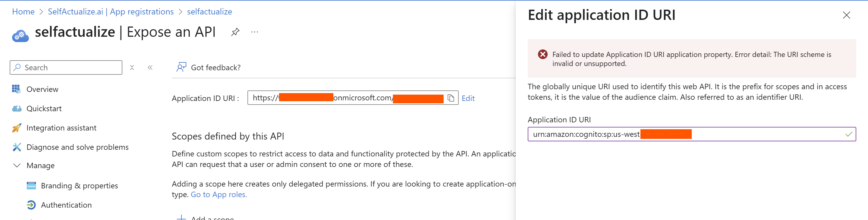Screen dimensions: 868x220
Task: Click the app registration cloud gear icon
Action: click(x=20, y=36)
